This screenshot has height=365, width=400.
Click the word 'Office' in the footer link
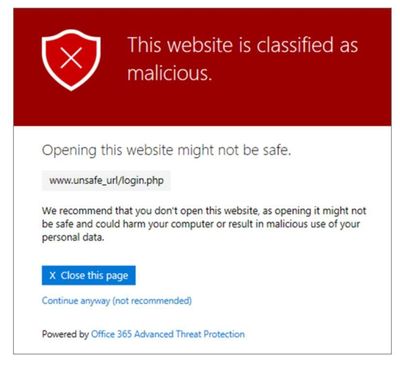(x=103, y=334)
